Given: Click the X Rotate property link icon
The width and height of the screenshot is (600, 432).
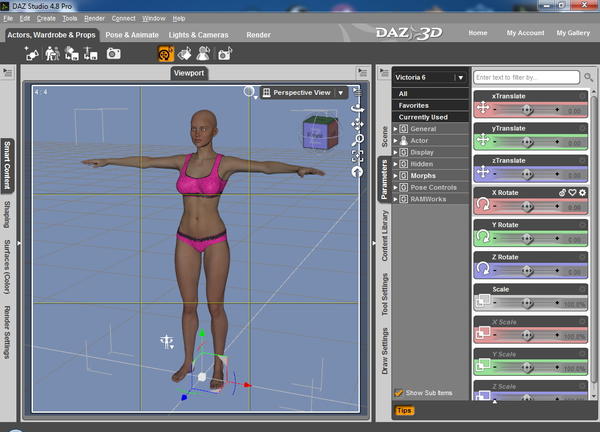Looking at the screenshot, I should tap(562, 192).
